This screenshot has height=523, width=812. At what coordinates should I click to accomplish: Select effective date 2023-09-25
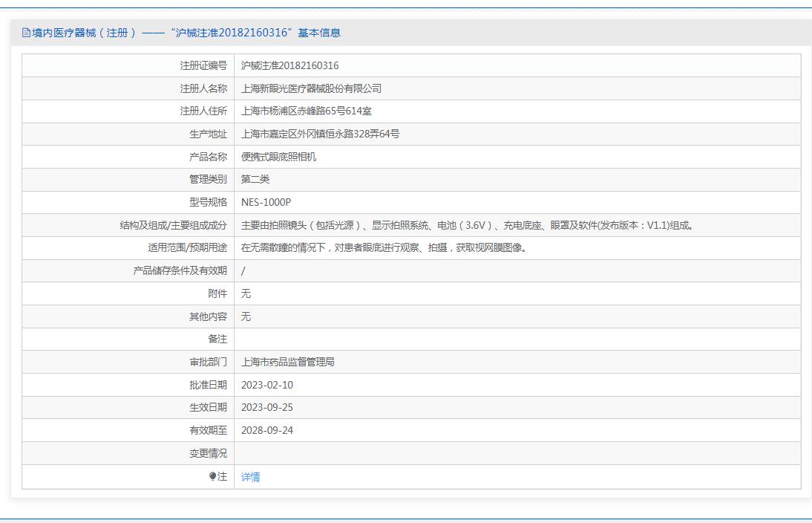267,407
